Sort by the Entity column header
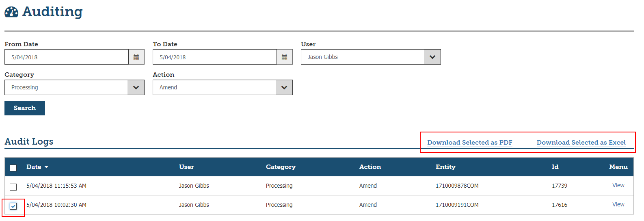Viewport: 644px width, 221px height. coord(445,167)
